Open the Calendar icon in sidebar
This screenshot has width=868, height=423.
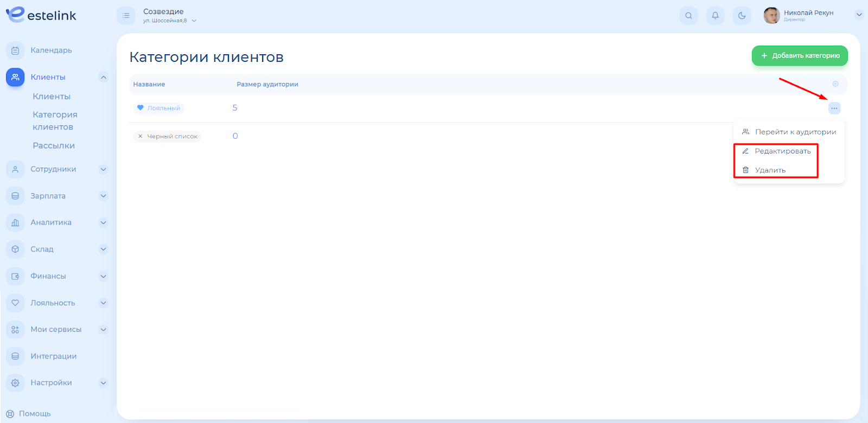coord(15,50)
